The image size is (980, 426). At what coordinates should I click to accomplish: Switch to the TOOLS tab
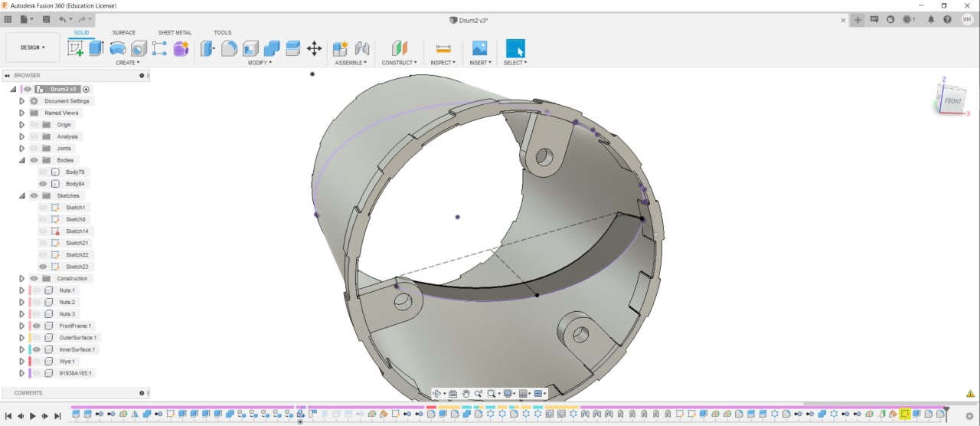point(223,33)
